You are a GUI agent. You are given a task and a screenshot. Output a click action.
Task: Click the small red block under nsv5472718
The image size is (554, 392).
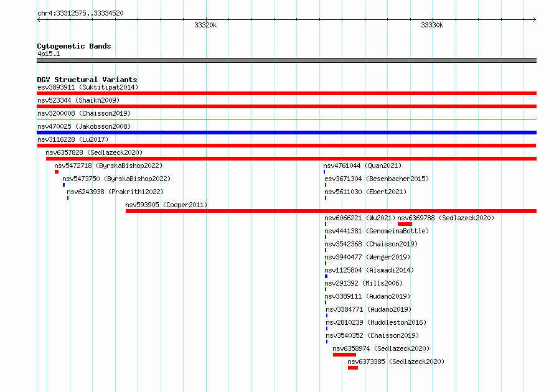(57, 172)
